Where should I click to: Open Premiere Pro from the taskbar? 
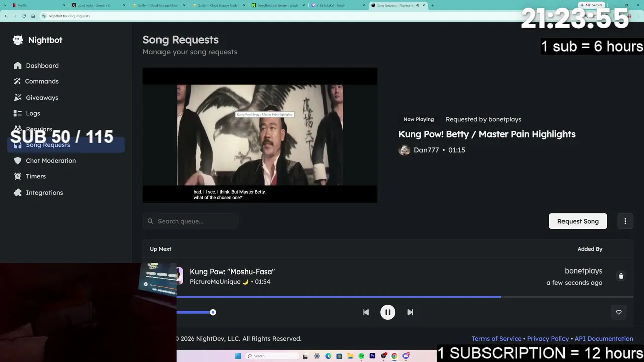[372, 356]
